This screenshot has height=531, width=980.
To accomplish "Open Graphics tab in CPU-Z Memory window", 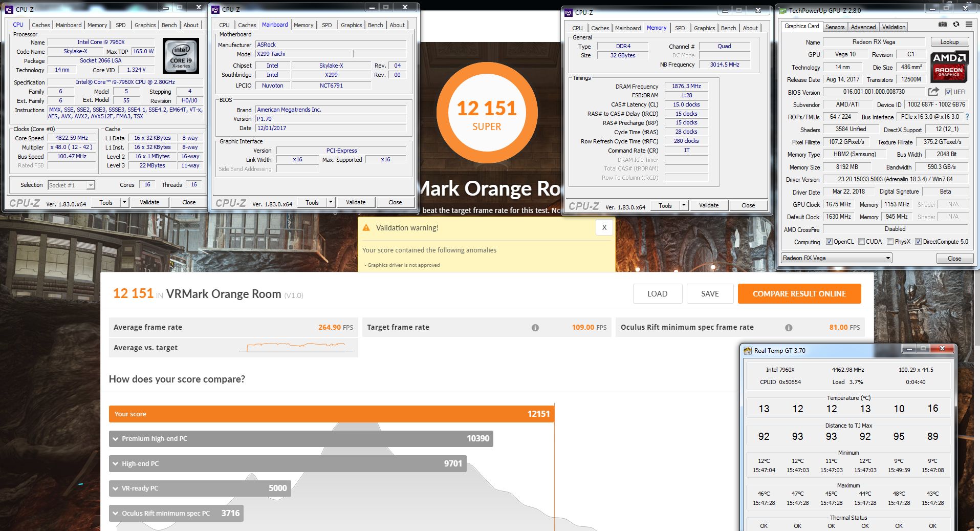I will tap(704, 28).
